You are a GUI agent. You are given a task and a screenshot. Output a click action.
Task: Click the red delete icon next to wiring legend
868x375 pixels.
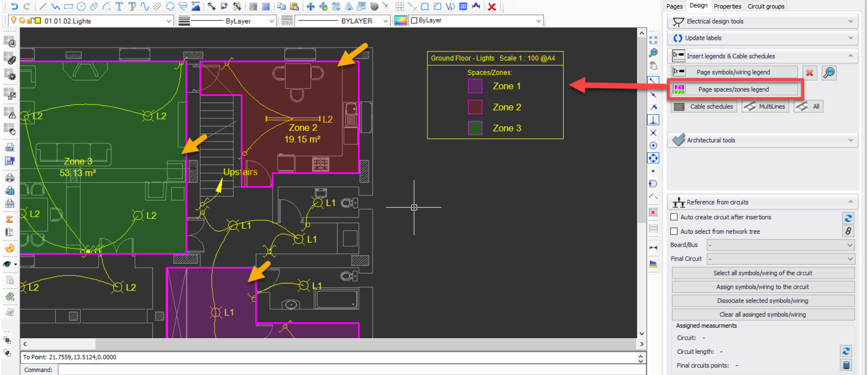(809, 72)
